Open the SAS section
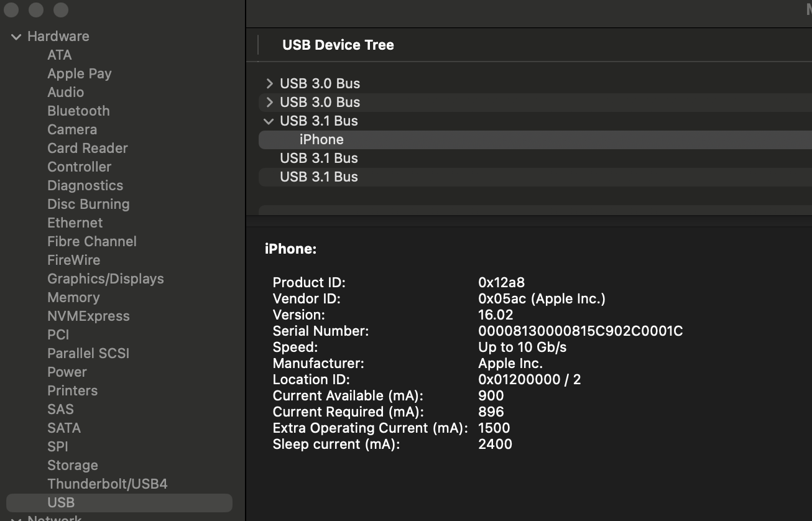 tap(61, 409)
